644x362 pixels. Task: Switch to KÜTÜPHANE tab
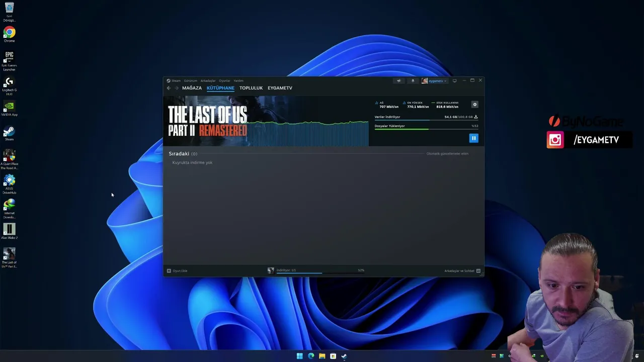[x=220, y=88]
